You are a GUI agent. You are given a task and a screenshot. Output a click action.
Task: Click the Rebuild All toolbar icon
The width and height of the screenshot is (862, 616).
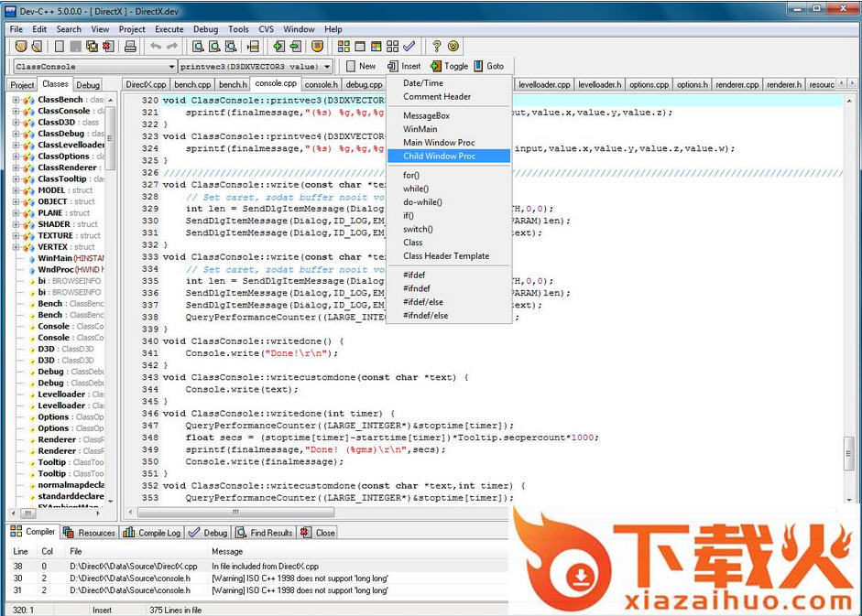pyautogui.click(x=392, y=47)
